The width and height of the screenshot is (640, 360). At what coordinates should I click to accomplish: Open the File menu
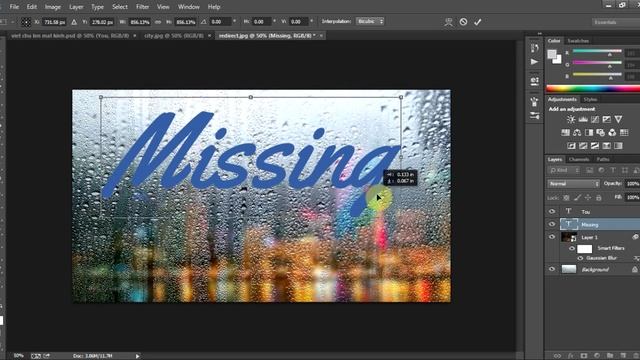14,7
